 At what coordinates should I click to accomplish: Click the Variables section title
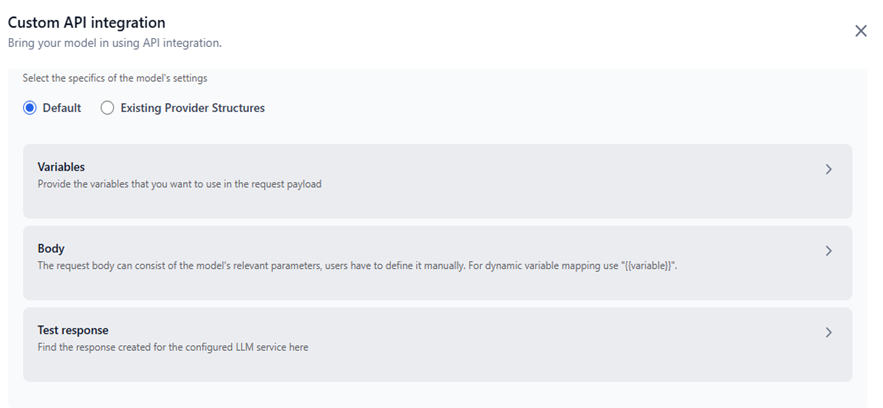[x=61, y=167]
